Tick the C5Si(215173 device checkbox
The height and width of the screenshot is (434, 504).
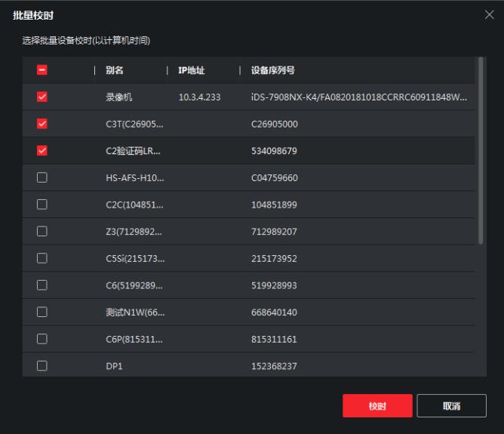(x=41, y=258)
